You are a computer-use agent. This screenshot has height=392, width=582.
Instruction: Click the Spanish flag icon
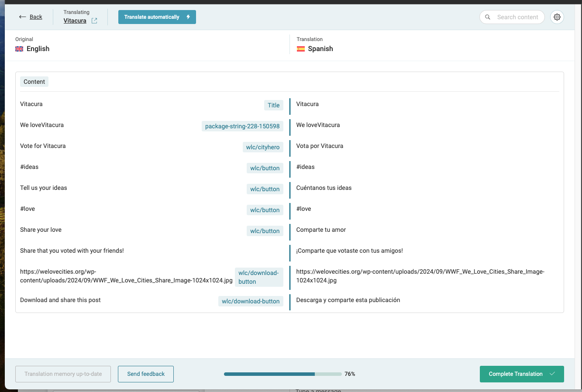(x=301, y=49)
